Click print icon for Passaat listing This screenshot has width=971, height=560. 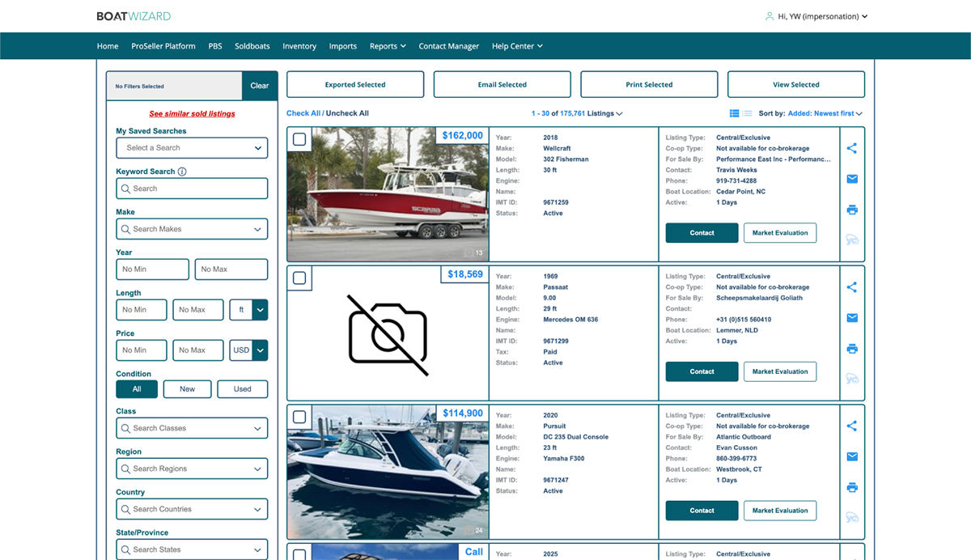tap(851, 349)
